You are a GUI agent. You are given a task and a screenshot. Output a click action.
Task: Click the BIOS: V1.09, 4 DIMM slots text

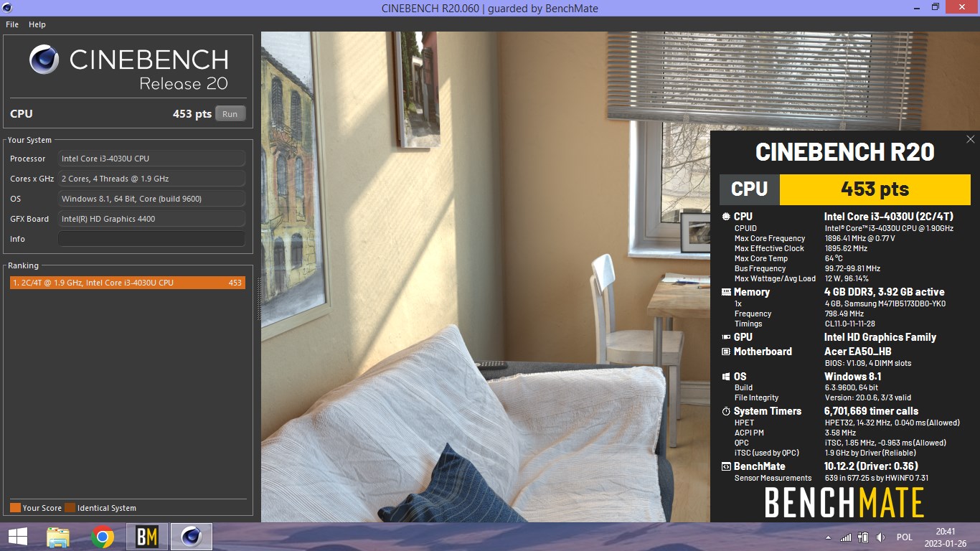pos(868,363)
